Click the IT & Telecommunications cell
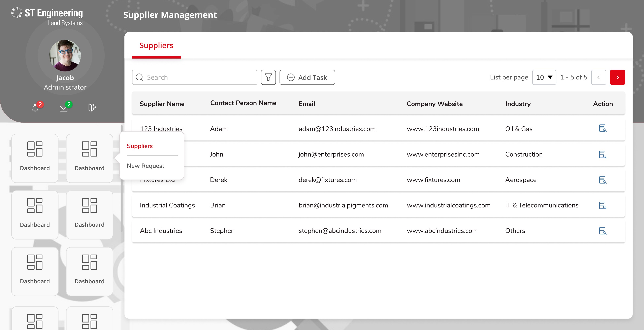 point(542,205)
